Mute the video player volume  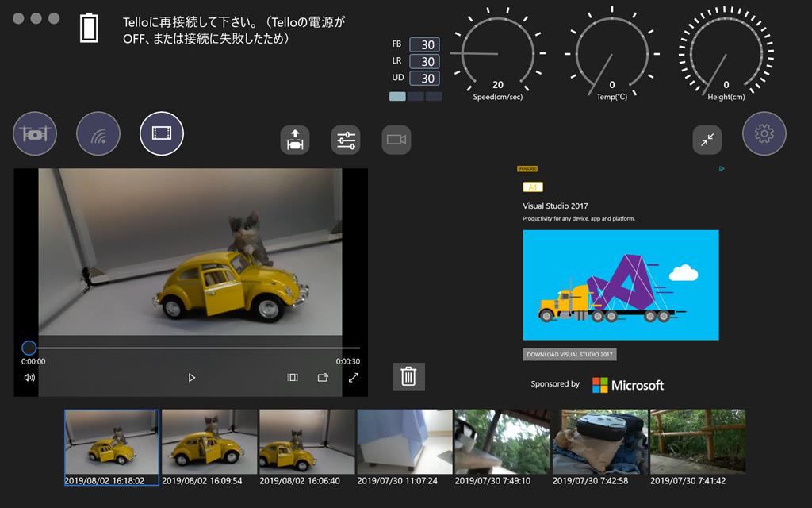click(29, 378)
